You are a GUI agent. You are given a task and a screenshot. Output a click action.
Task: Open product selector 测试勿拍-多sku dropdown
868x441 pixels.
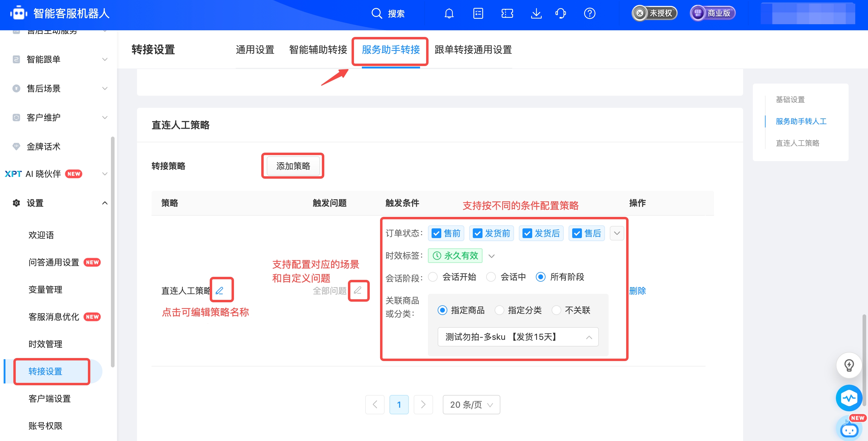point(518,337)
